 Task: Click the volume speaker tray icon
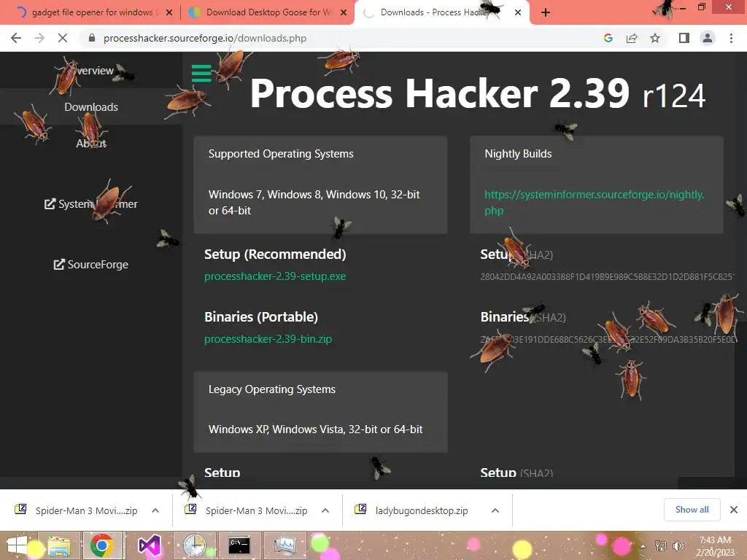(x=678, y=546)
